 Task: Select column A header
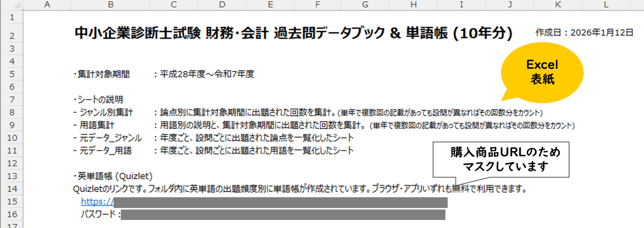(47, 5)
